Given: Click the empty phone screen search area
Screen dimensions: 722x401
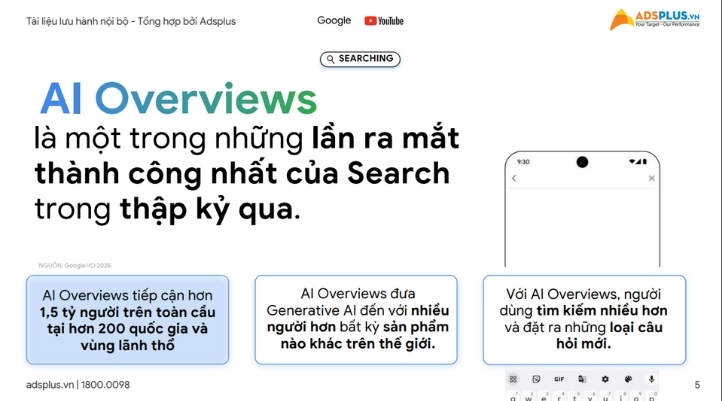Looking at the screenshot, I should (582, 228).
